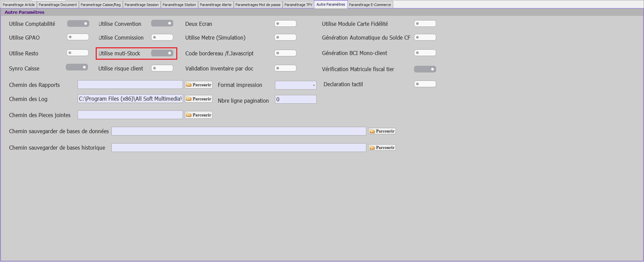Screen dimensions: 644x262
Task: Focus the Nbre ligne pagination field
Action: point(296,99)
